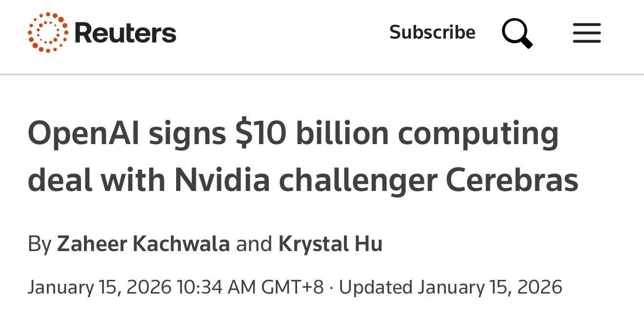Open the search magnifier icon
Image resolution: width=644 pixels, height=317 pixels.
[x=517, y=33]
